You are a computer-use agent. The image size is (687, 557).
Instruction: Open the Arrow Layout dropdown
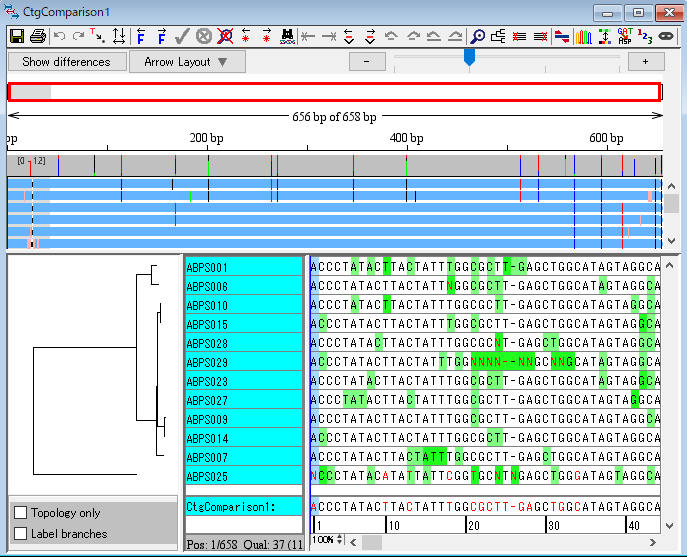click(186, 62)
